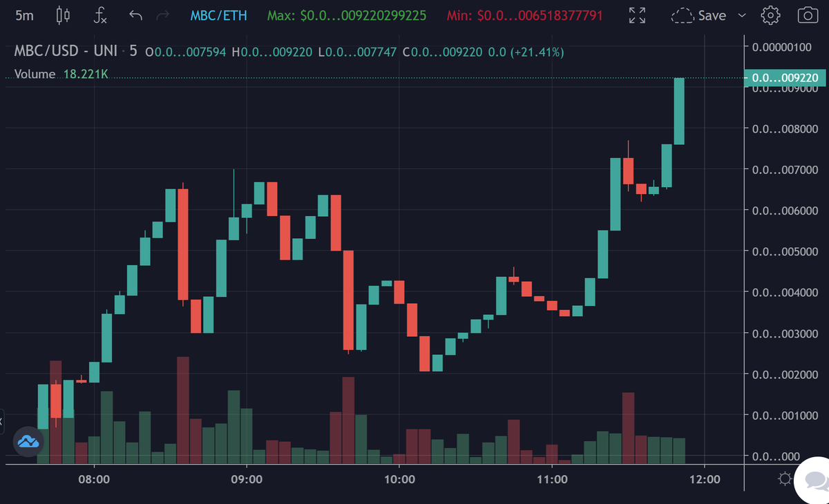The width and height of the screenshot is (829, 504).
Task: Switch pair to MBC/ETH
Action: click(x=218, y=15)
